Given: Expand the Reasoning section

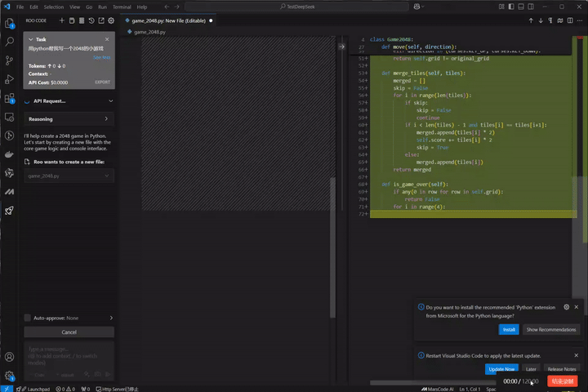Looking at the screenshot, I should (106, 118).
